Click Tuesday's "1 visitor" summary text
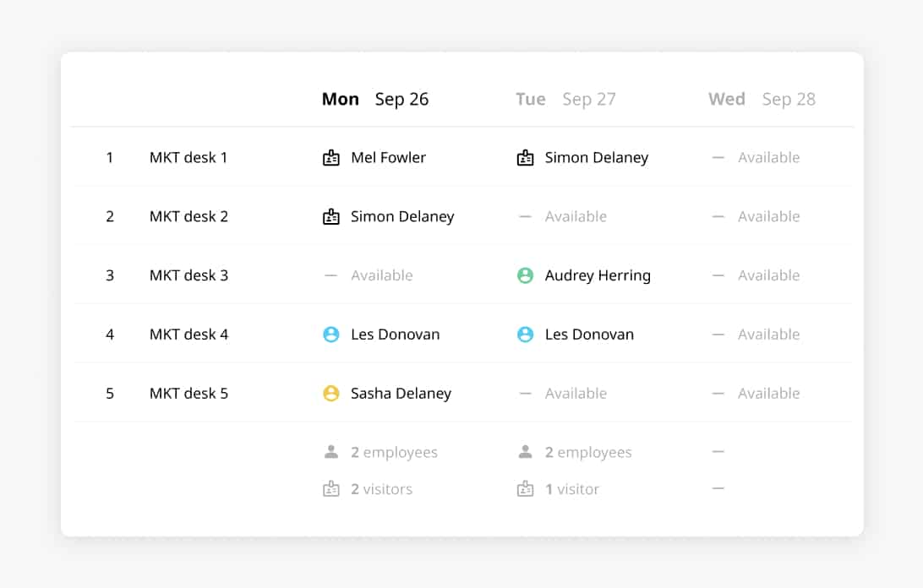The image size is (923, 588). coord(571,489)
